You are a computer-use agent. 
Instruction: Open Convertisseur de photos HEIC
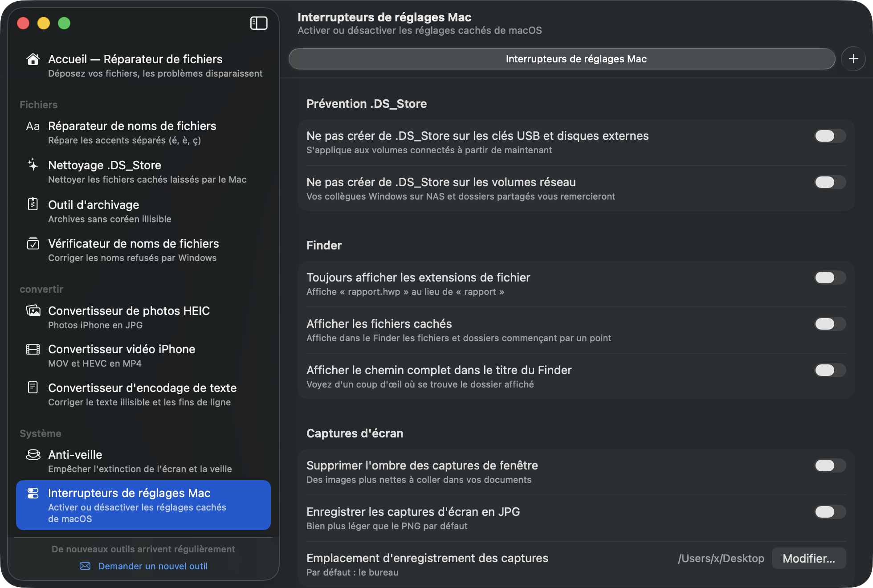click(143, 317)
